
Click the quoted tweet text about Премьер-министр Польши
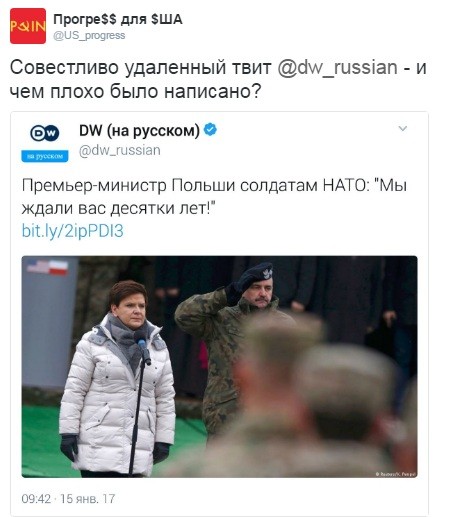[214, 197]
